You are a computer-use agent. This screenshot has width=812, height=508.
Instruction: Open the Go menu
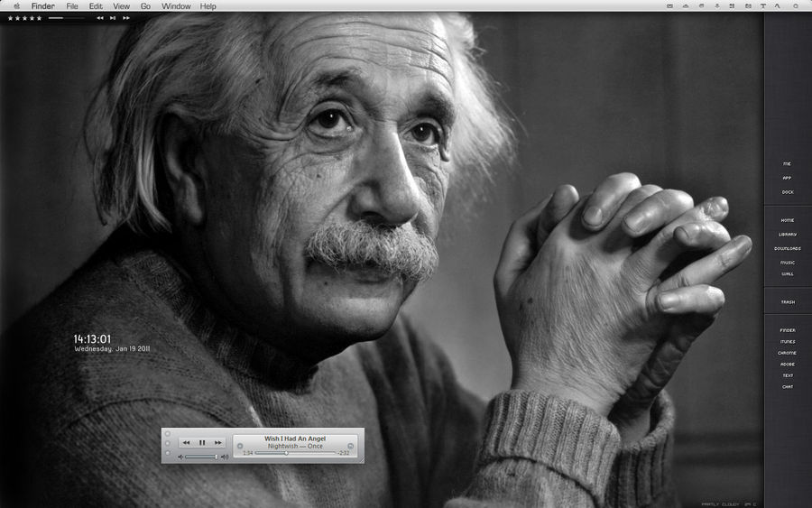click(145, 6)
